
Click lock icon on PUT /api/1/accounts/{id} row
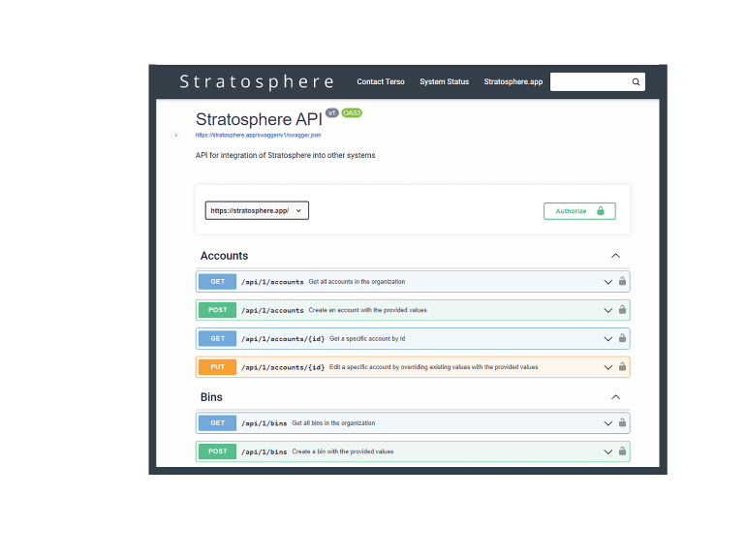(x=622, y=367)
